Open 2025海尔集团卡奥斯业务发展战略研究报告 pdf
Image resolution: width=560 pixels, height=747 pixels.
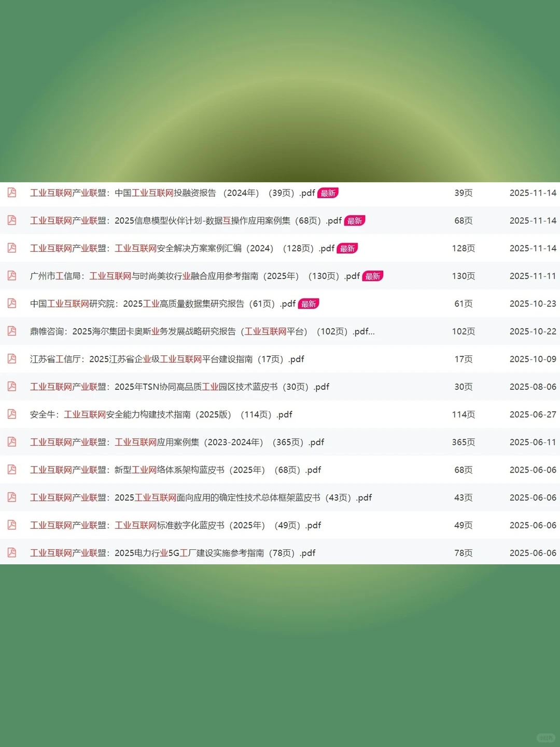202,331
